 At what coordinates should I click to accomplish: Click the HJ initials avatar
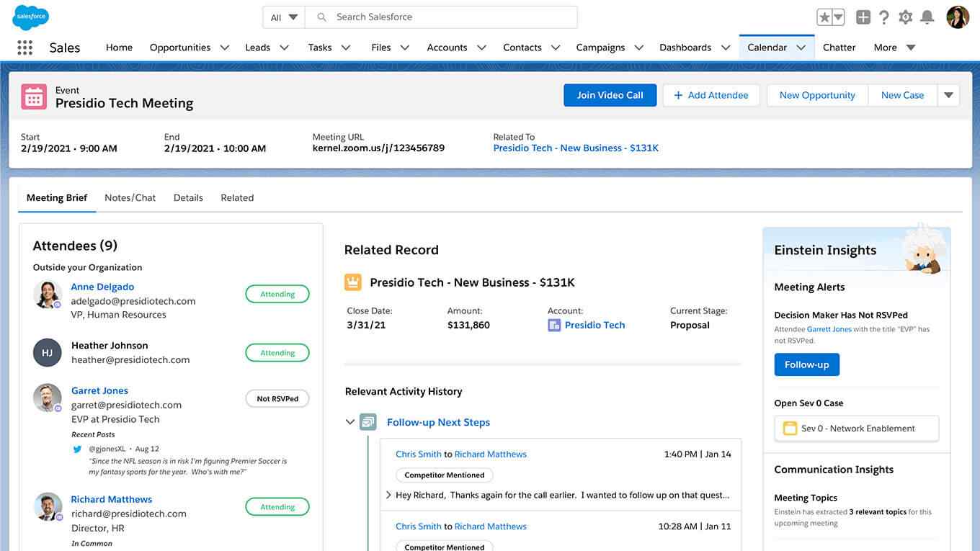click(x=47, y=353)
